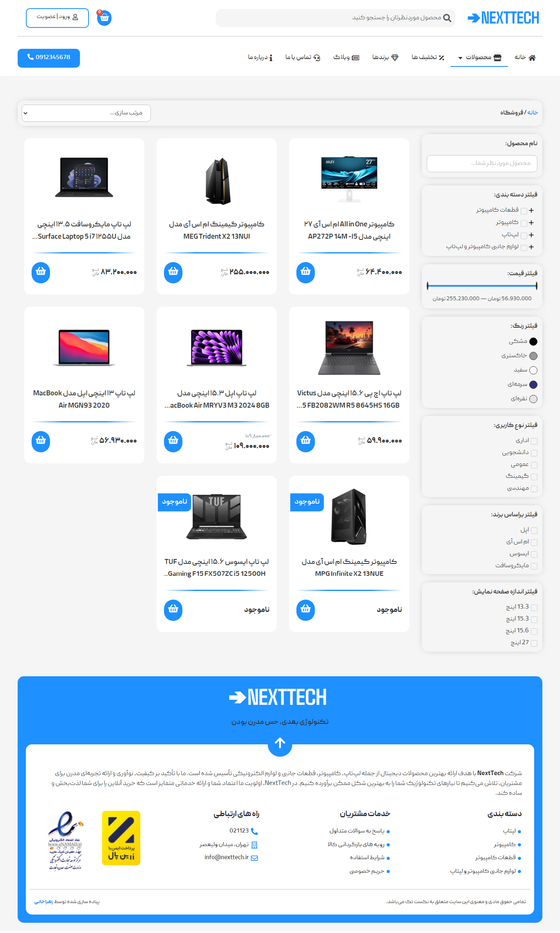The height and width of the screenshot is (933, 560).
Task: Open the مرتب سازی sort dropdown
Action: (86, 113)
